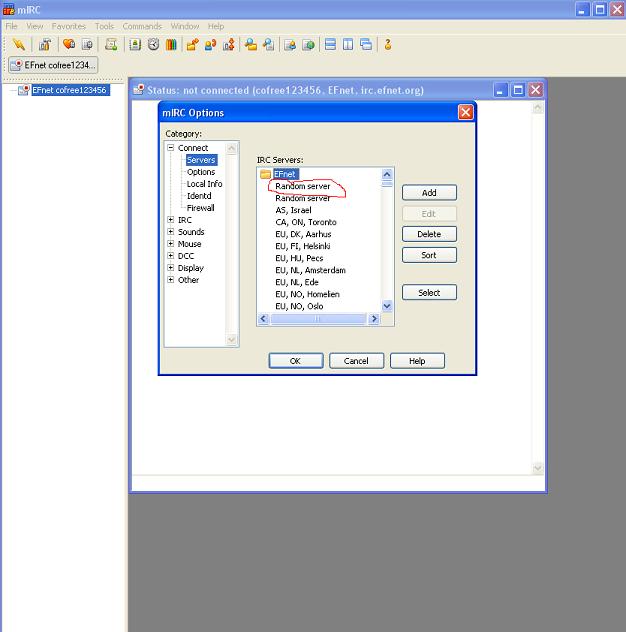626x632 pixels.
Task: Expand the Other category
Action: pyautogui.click(x=171, y=280)
